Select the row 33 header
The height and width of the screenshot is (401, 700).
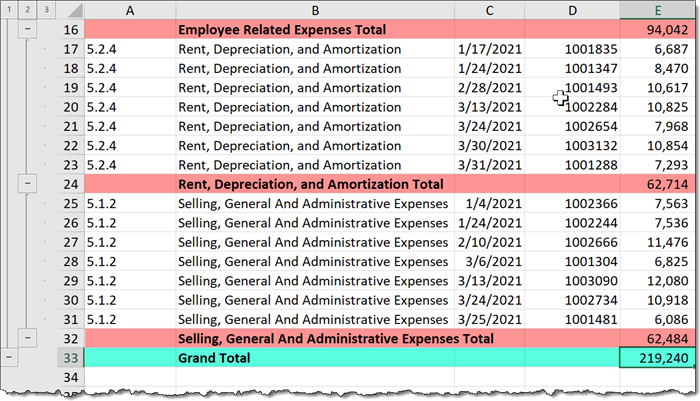pos(70,357)
